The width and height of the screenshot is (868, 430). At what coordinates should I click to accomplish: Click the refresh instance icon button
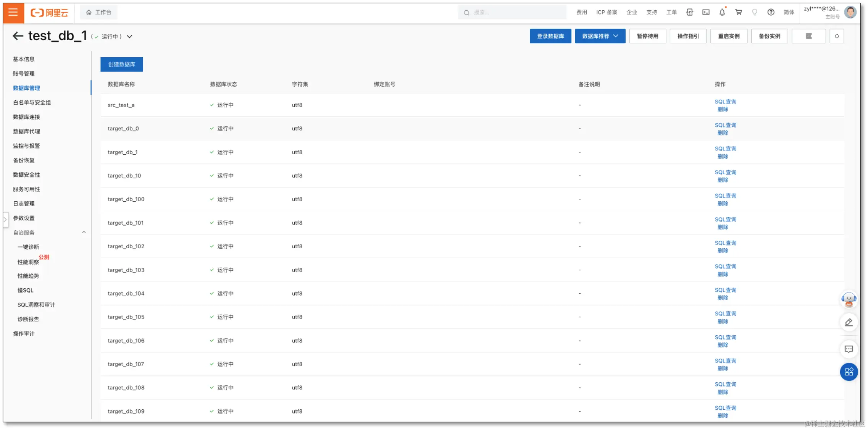(837, 36)
